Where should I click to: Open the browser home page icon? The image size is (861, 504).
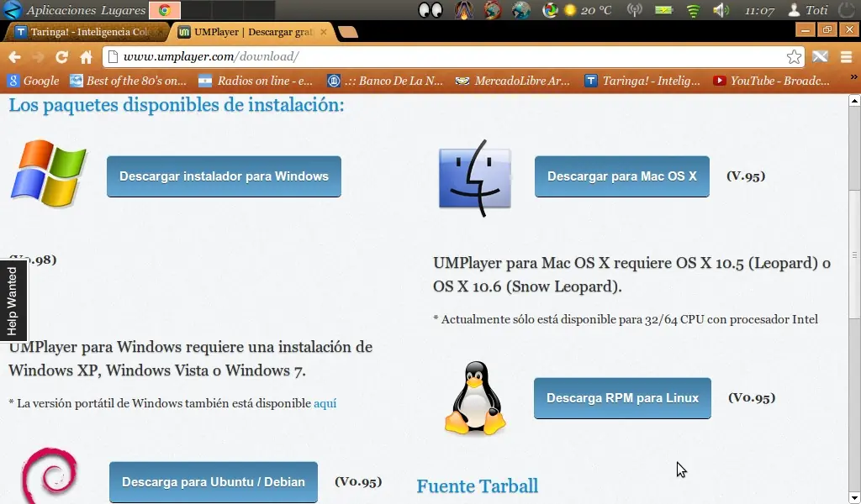coord(87,57)
